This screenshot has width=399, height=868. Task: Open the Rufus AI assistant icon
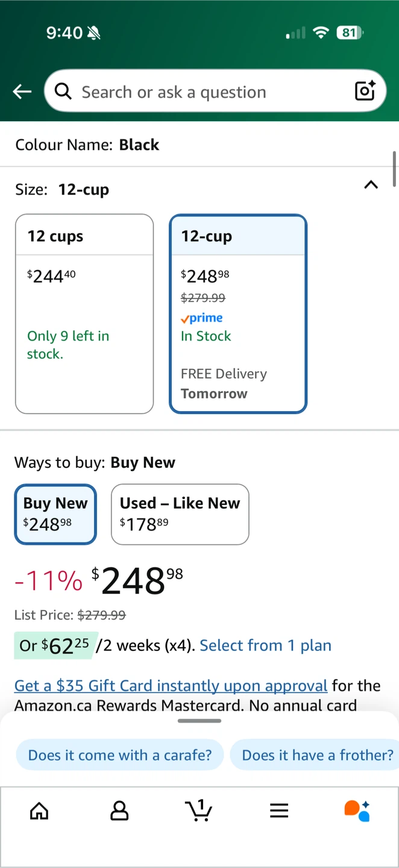pos(357,811)
